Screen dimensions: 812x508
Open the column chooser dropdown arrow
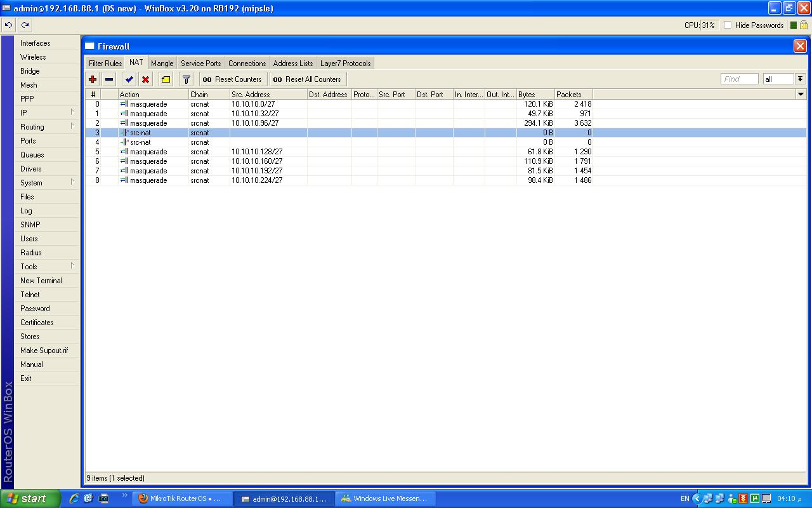[801, 94]
